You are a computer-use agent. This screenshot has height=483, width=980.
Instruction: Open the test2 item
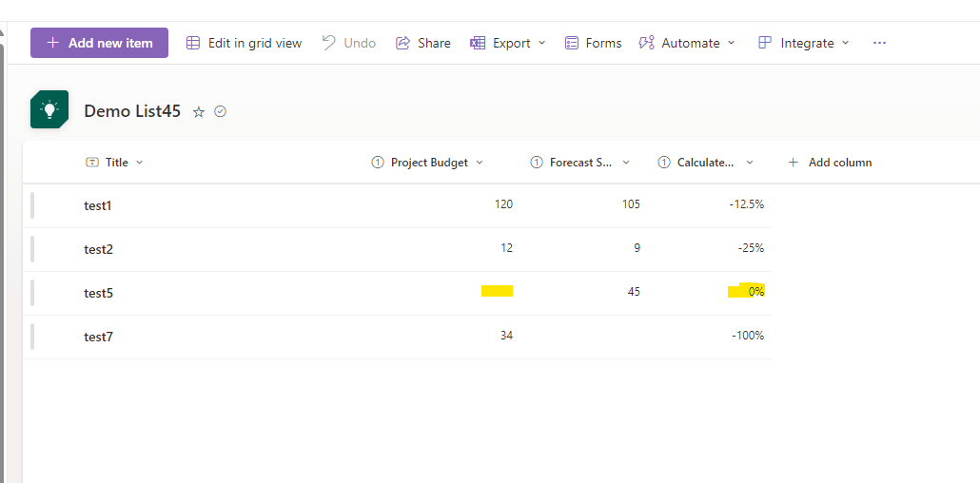tap(99, 249)
